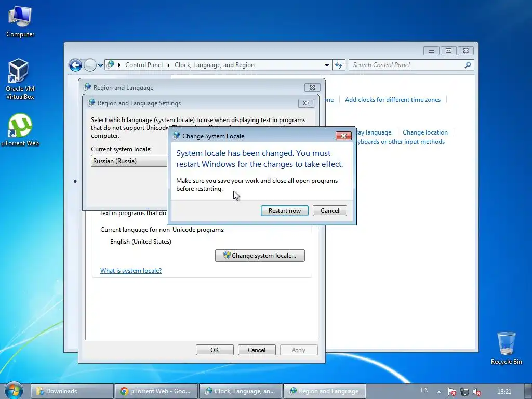Expand the address bar history dropdown

[x=327, y=65]
